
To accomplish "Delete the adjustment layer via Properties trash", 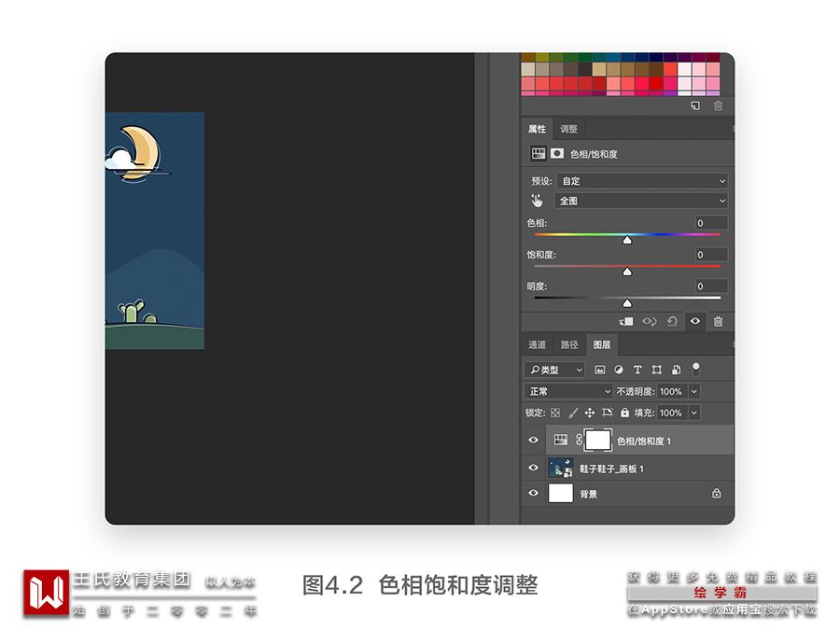I will [718, 321].
